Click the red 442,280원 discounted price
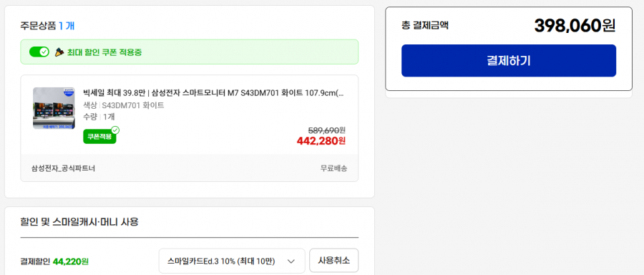Viewport: 644px width, 275px height. 321,141
